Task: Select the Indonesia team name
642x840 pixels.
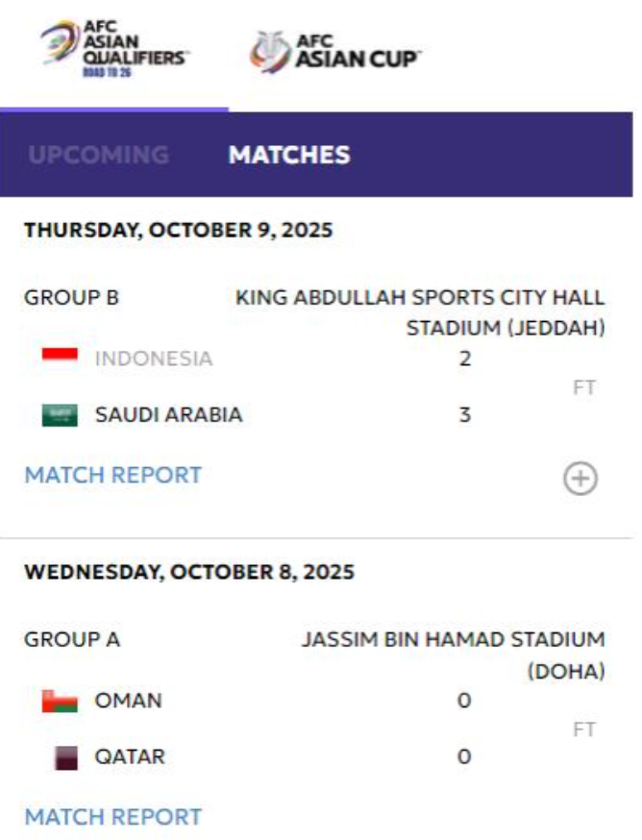Action: point(154,359)
